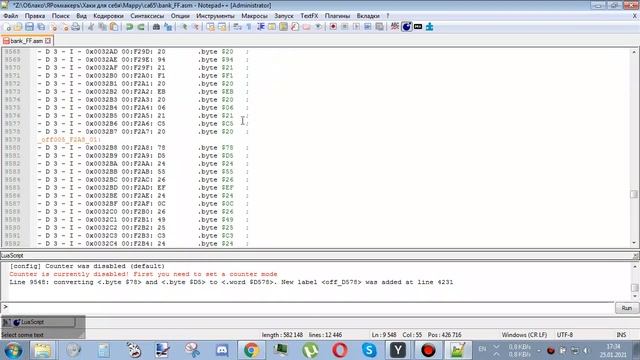This screenshot has height=360, width=640.
Task: Zoom in using toolbar icon
Action: click(x=184, y=27)
